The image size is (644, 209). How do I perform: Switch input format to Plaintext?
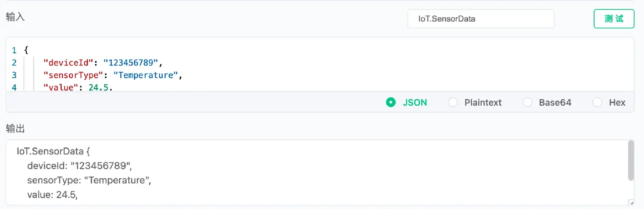coord(453,103)
